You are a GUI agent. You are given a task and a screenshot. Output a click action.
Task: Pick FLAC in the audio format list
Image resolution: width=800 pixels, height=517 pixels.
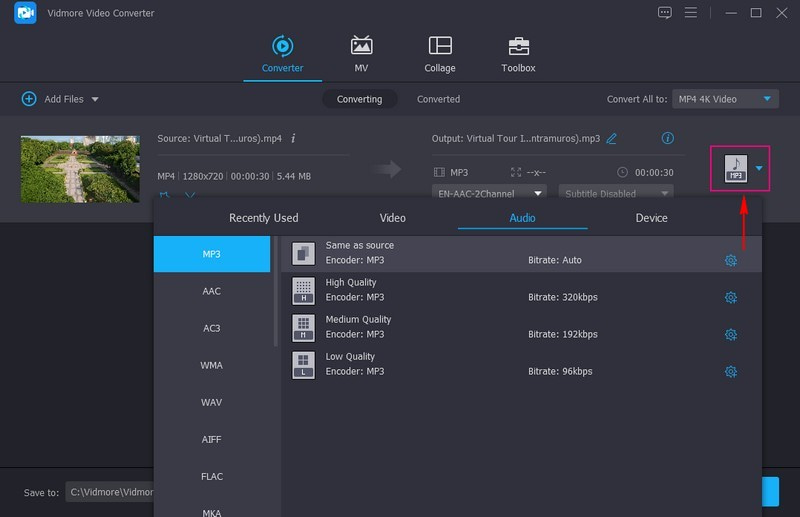tap(211, 476)
